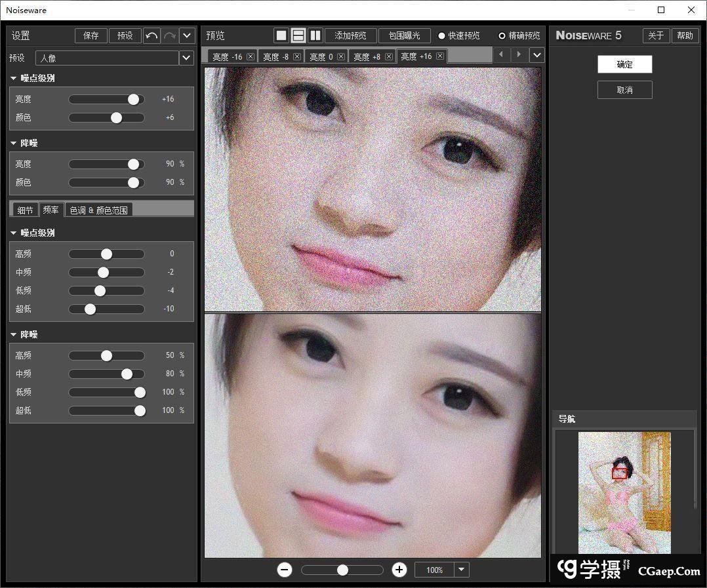707x588 pixels.
Task: Open the 预设 人像 dropdown
Action: pyautogui.click(x=186, y=58)
